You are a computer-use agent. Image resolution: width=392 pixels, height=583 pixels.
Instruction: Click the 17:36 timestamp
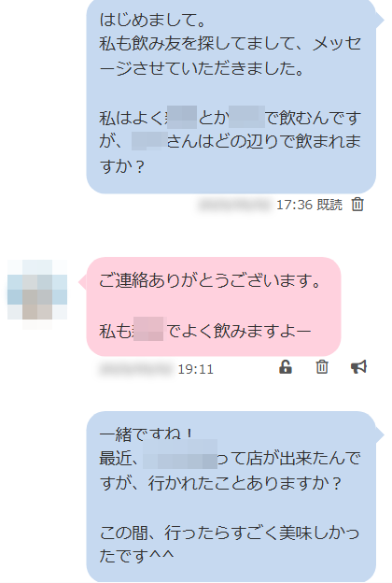click(x=294, y=205)
